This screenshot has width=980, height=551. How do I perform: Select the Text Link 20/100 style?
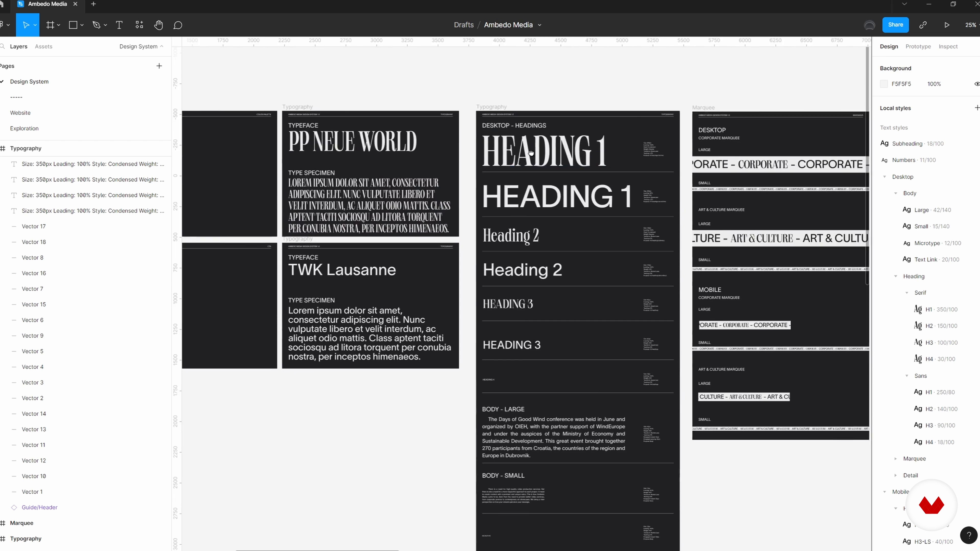[x=930, y=260]
